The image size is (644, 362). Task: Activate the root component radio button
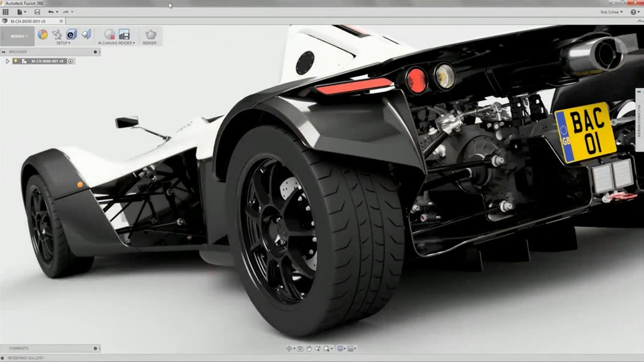pos(70,61)
